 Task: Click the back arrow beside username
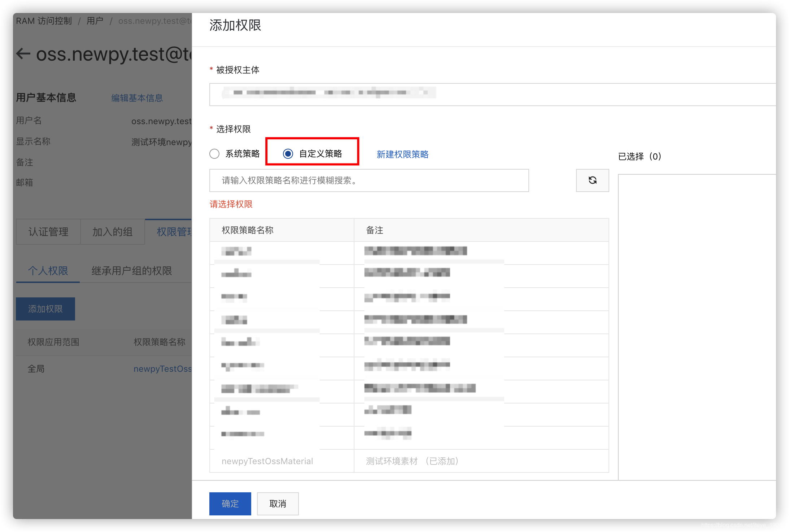coord(23,54)
